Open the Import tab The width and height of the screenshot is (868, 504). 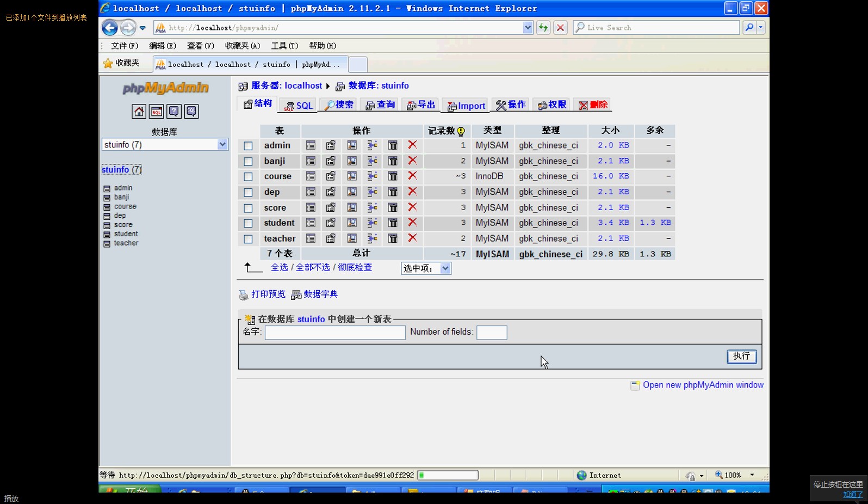pos(466,106)
